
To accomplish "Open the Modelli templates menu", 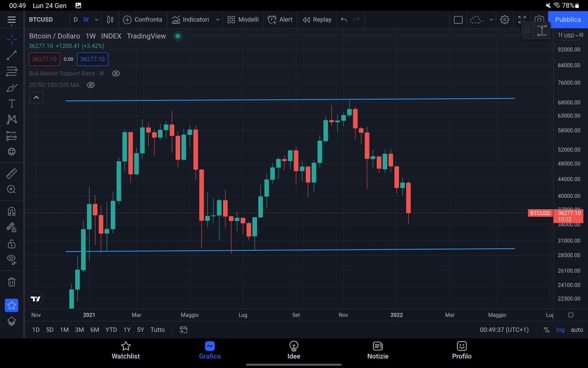I will (243, 20).
